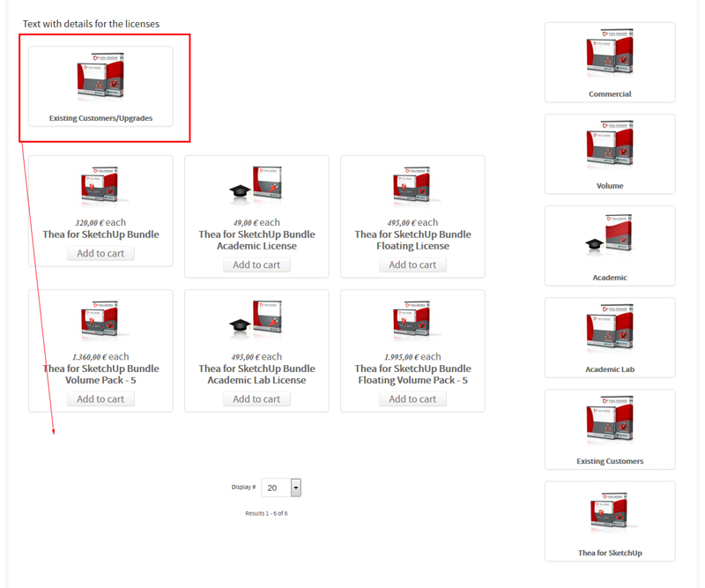Click the 49,00 € each price text
This screenshot has height=588, width=705.
(x=256, y=223)
